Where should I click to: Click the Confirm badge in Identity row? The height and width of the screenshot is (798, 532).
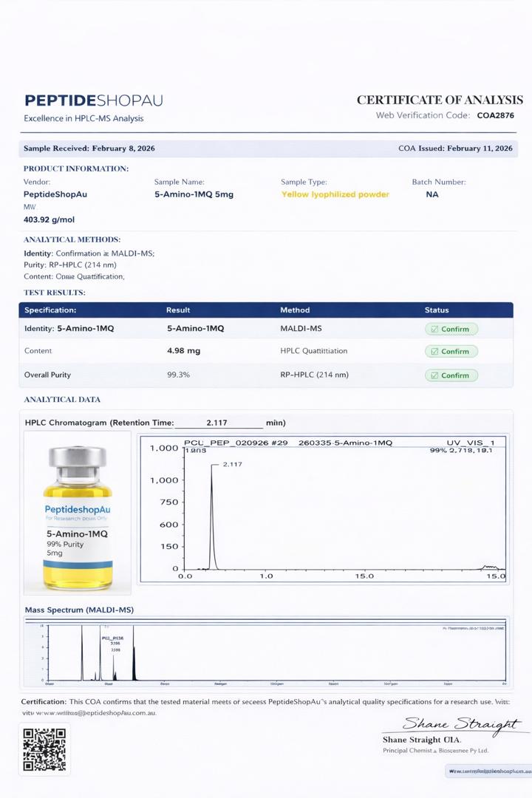451,329
